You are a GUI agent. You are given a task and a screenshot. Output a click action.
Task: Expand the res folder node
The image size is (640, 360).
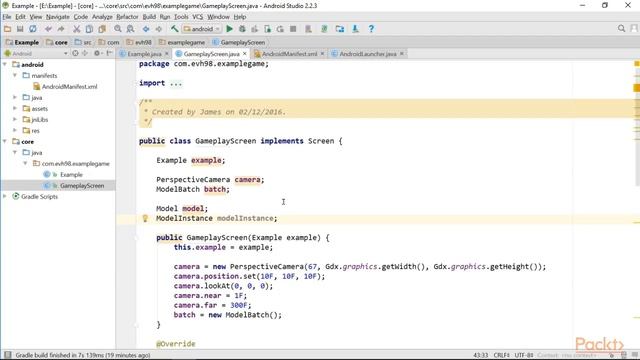pyautogui.click(x=15, y=131)
